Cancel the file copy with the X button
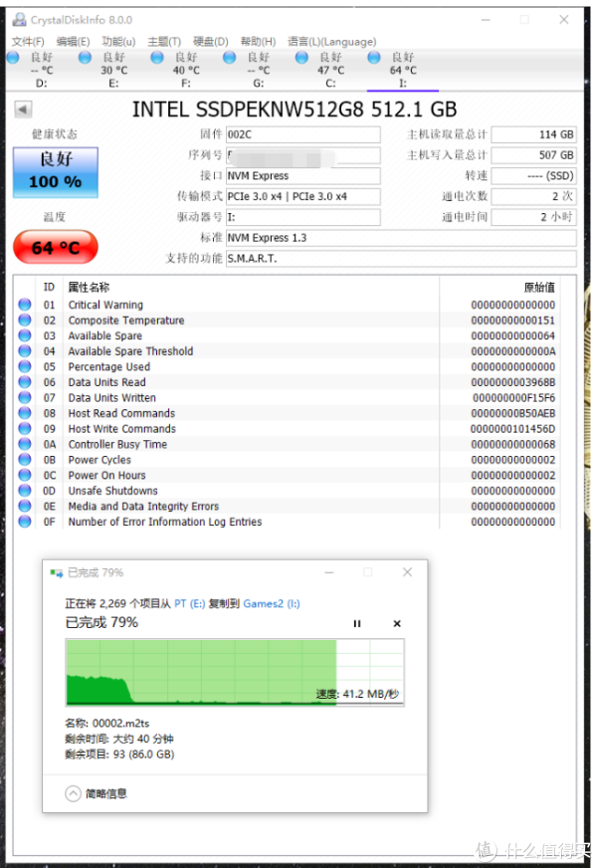Viewport: 597px width, 868px height. (397, 624)
